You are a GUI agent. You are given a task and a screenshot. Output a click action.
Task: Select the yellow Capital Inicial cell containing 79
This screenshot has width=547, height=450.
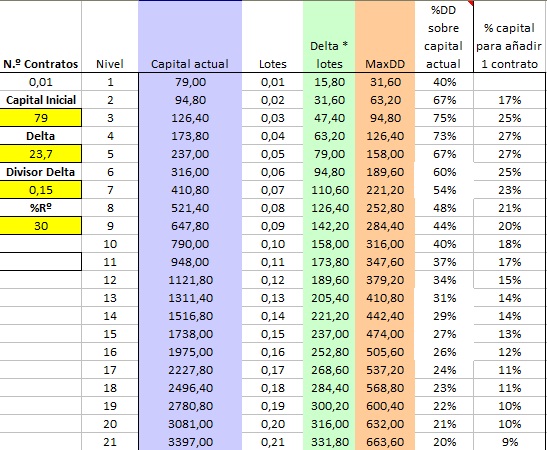40,118
